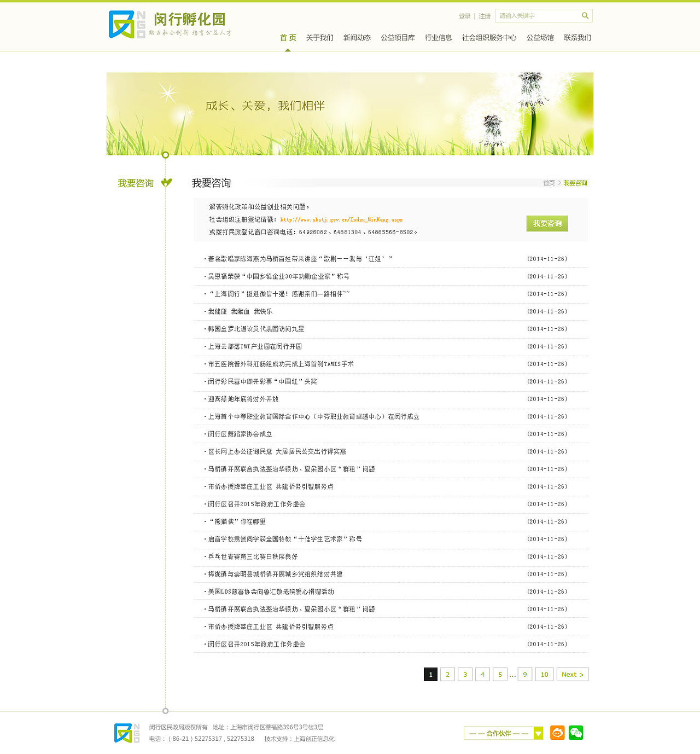Image resolution: width=700 pixels, height=754 pixels.
Task: Go to page 10 in pagination
Action: tap(544, 675)
